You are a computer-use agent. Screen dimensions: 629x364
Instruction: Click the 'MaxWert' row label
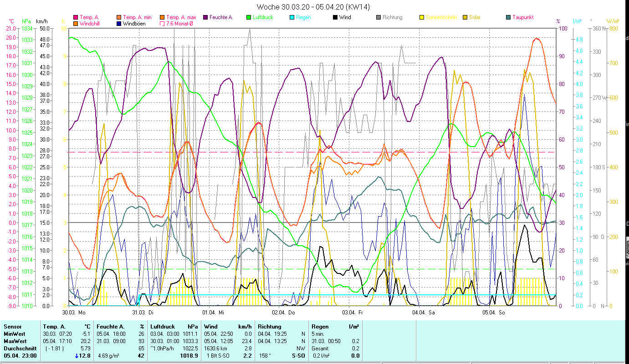15,341
